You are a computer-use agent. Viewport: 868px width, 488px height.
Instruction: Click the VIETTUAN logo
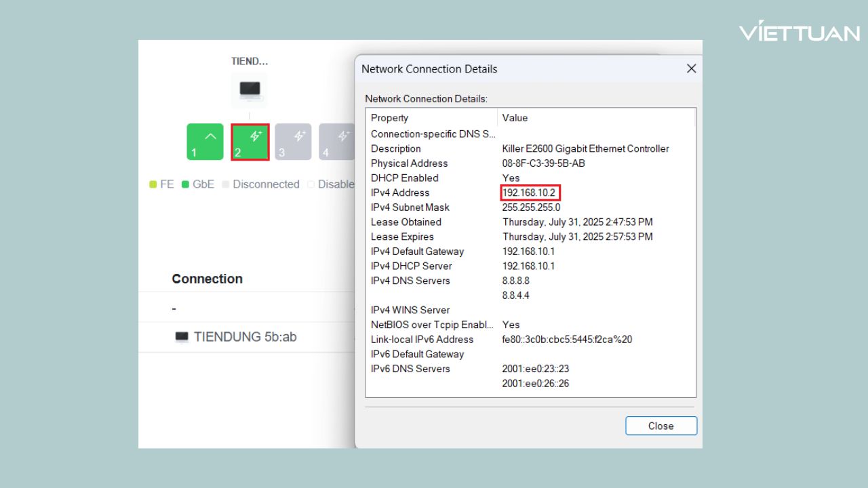(799, 32)
